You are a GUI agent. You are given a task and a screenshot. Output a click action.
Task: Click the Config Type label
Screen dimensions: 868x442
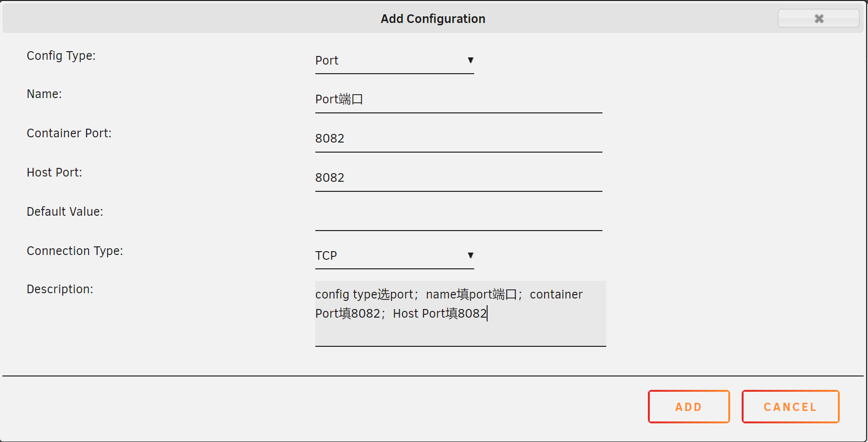tap(61, 56)
